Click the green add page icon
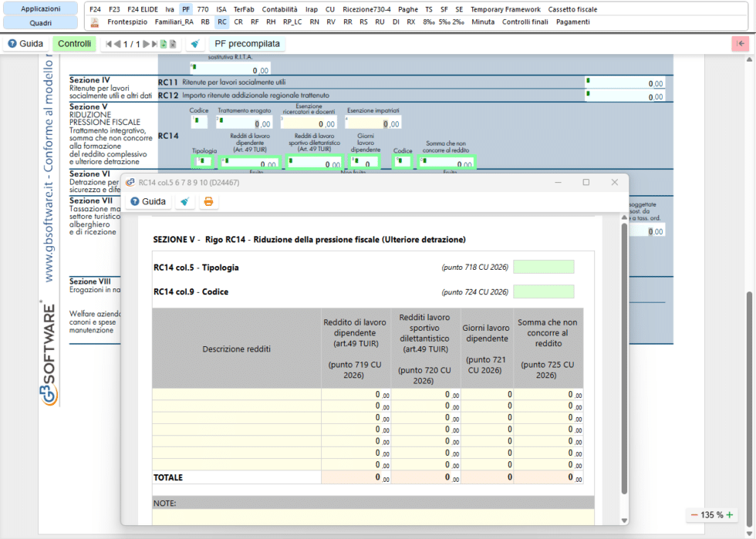This screenshot has width=756, height=539. click(x=164, y=44)
